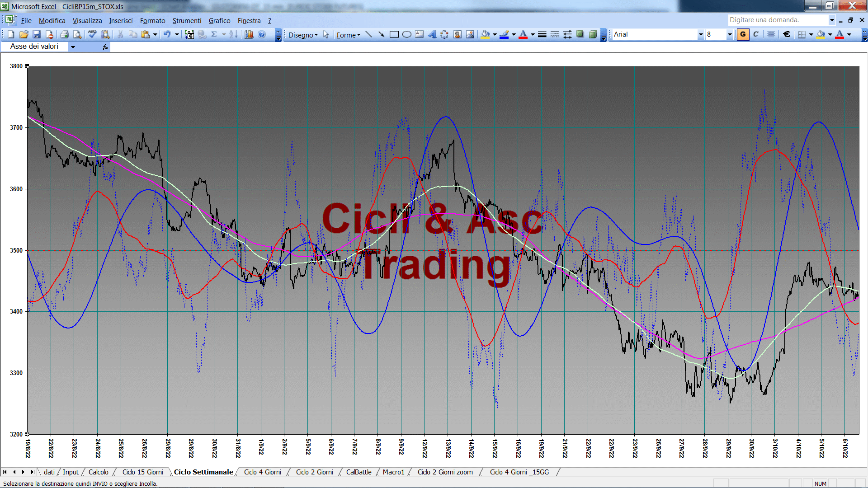Toggle Bold (G) formatting
The width and height of the screenshot is (868, 488).
pos(743,34)
